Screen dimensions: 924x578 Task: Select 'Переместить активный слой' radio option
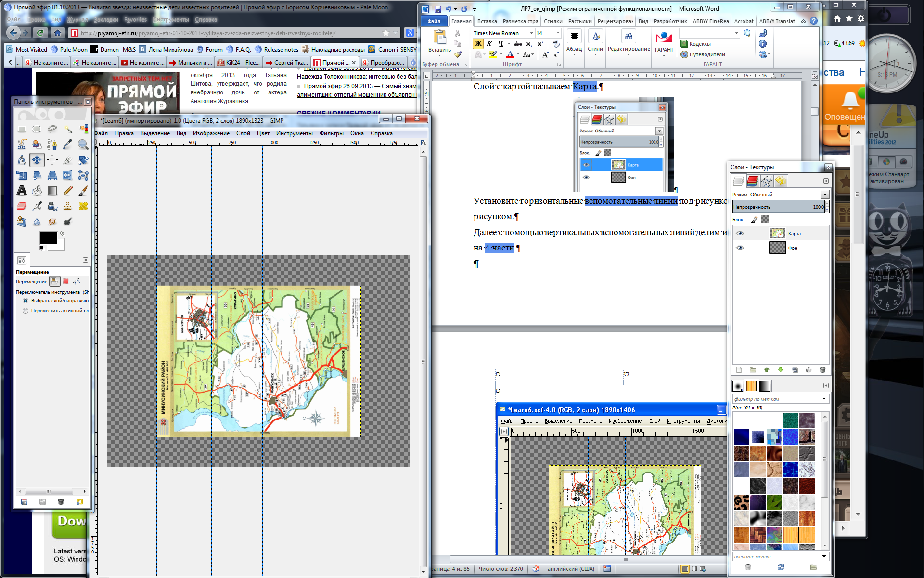coord(26,311)
